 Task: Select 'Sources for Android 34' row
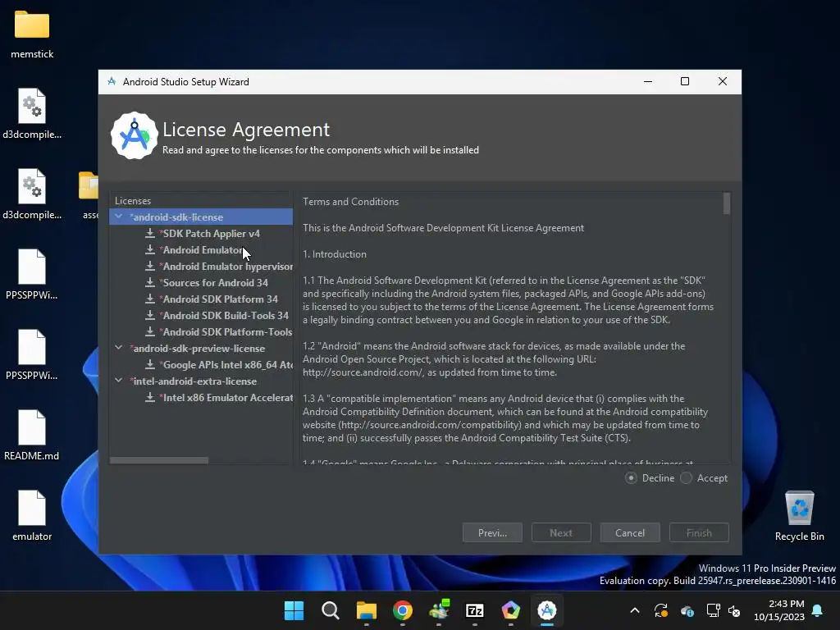coord(201,282)
